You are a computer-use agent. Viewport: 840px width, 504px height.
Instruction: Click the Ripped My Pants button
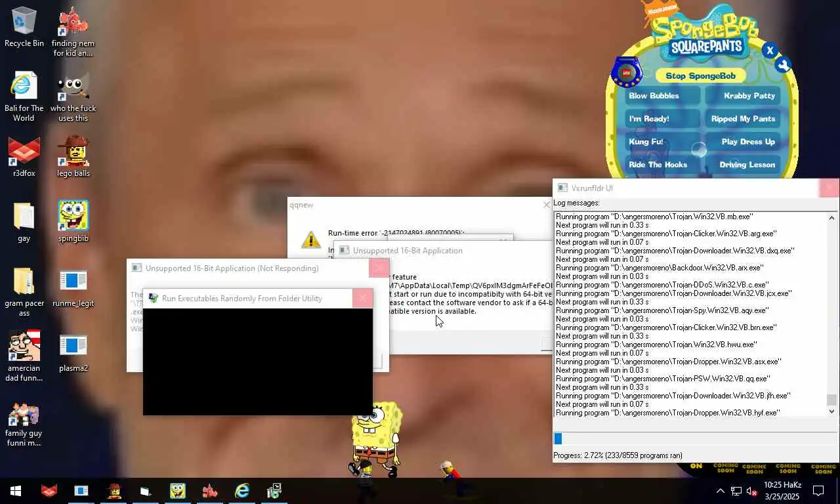[x=742, y=119]
